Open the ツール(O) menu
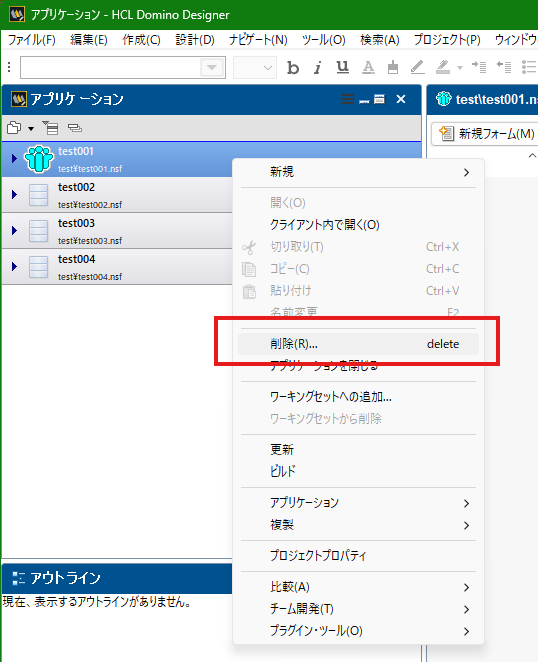Image resolution: width=538 pixels, height=662 pixels. (323, 40)
